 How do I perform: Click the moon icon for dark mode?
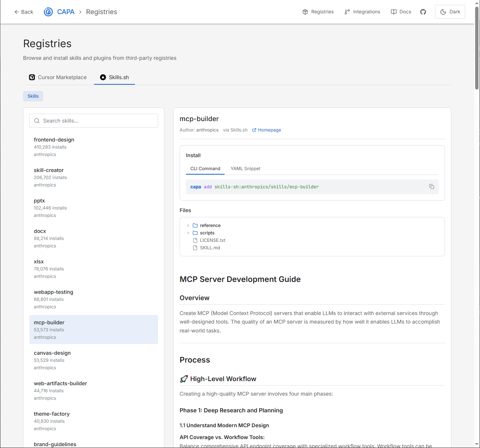pyautogui.click(x=443, y=12)
